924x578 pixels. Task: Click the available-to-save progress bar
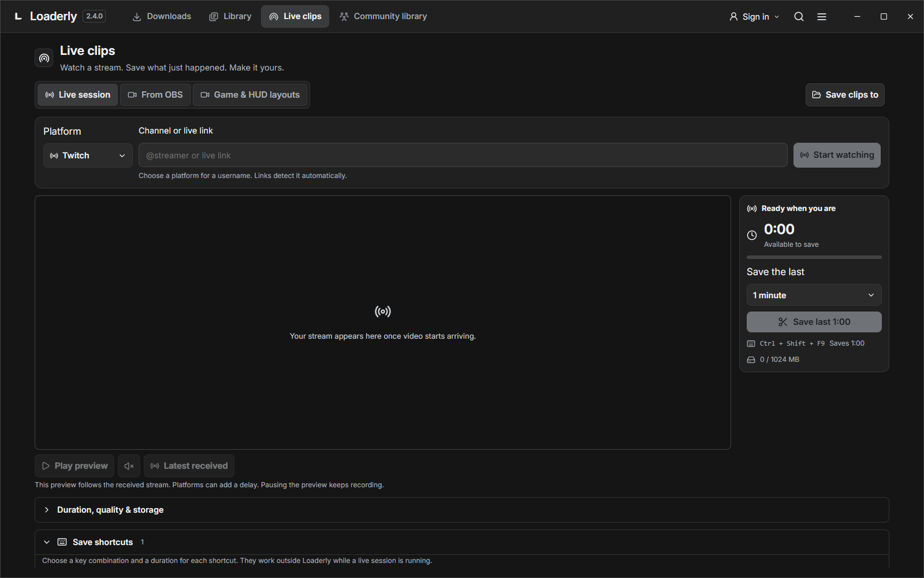tap(814, 257)
